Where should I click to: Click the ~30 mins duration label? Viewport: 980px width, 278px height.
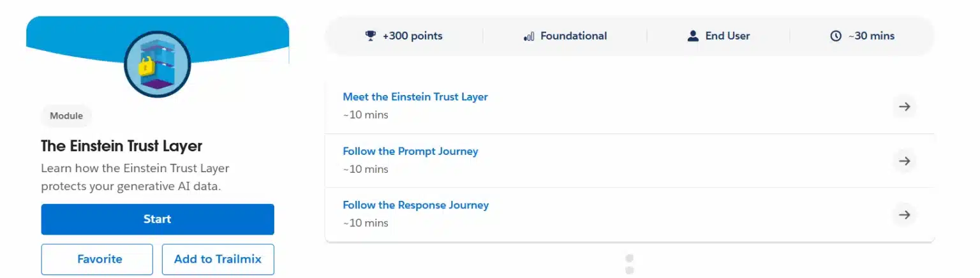point(871,36)
